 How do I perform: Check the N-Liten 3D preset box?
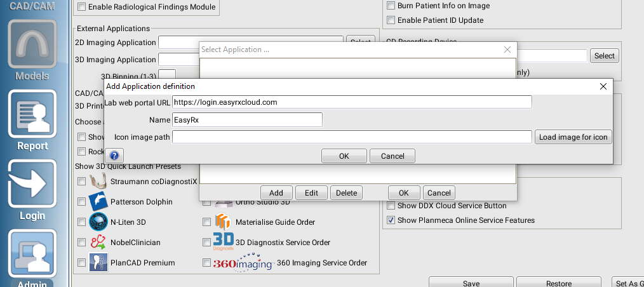pos(82,222)
